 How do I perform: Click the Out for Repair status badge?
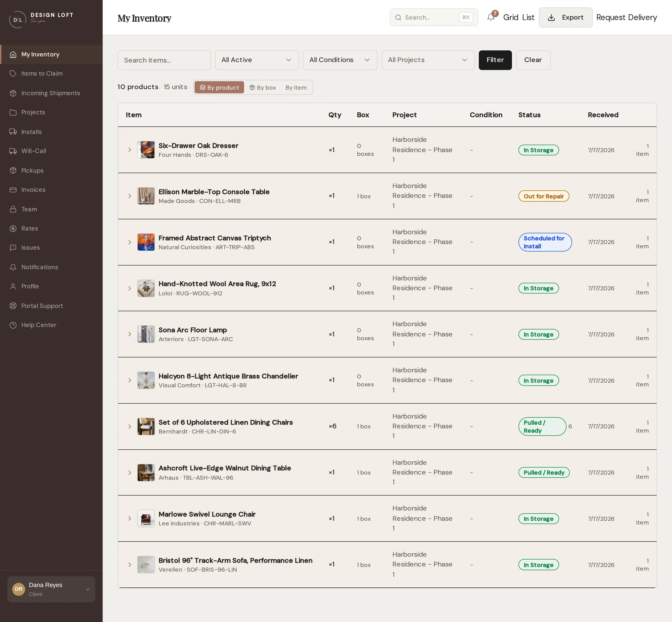point(543,196)
